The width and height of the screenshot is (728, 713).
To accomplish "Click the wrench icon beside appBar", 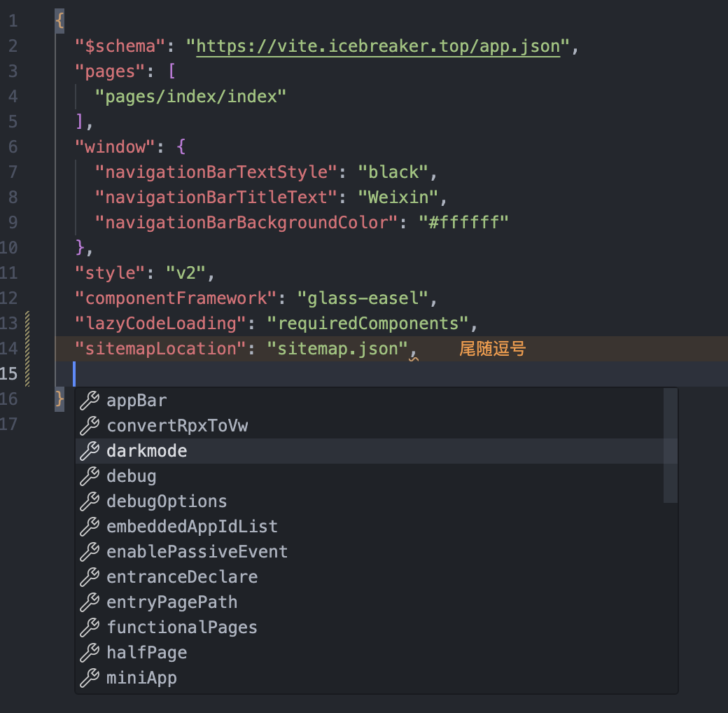I will pyautogui.click(x=89, y=401).
